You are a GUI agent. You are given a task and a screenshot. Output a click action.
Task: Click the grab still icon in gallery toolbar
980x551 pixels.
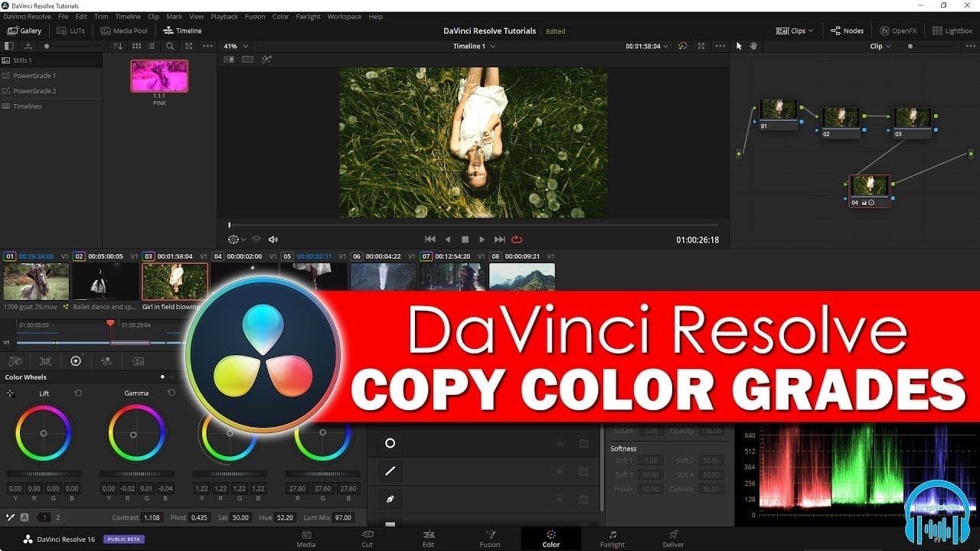pos(28,46)
